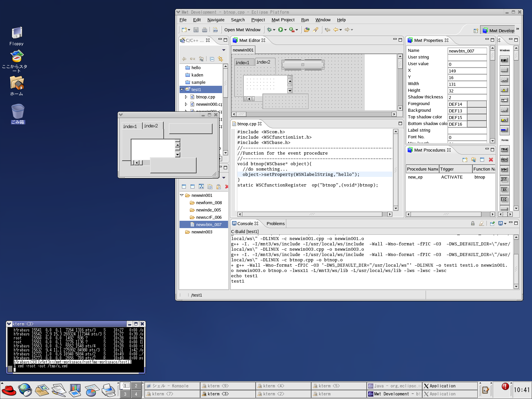Open the File menu
532x399 pixels.
tap(183, 20)
